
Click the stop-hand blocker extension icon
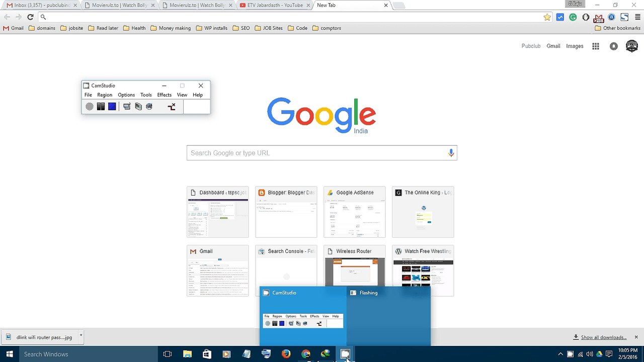[x=586, y=17]
